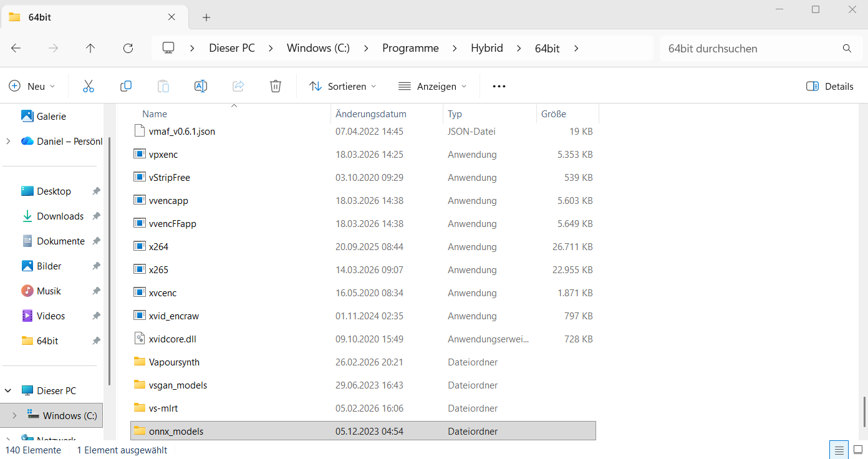Expand the Daniel – Persönl OneDrive node

(x=8, y=141)
